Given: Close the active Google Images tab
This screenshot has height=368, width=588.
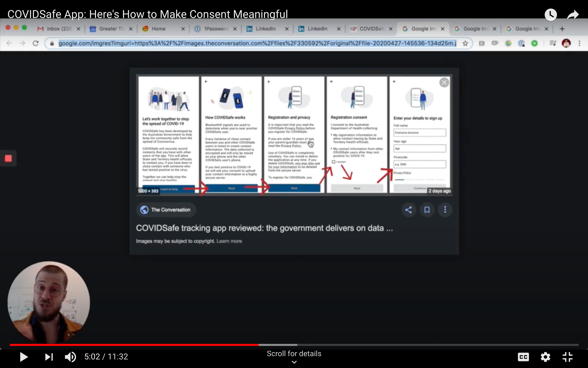Looking at the screenshot, I should pos(443,29).
